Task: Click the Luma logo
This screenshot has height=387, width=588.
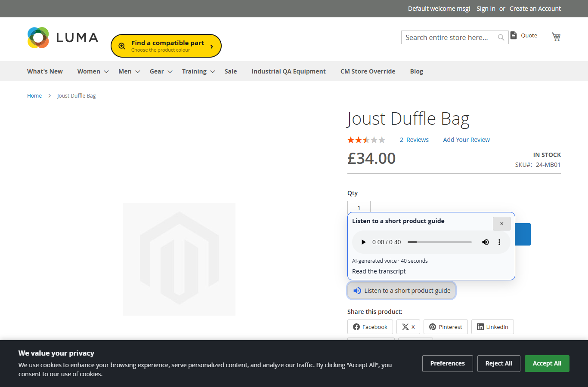Action: click(63, 37)
